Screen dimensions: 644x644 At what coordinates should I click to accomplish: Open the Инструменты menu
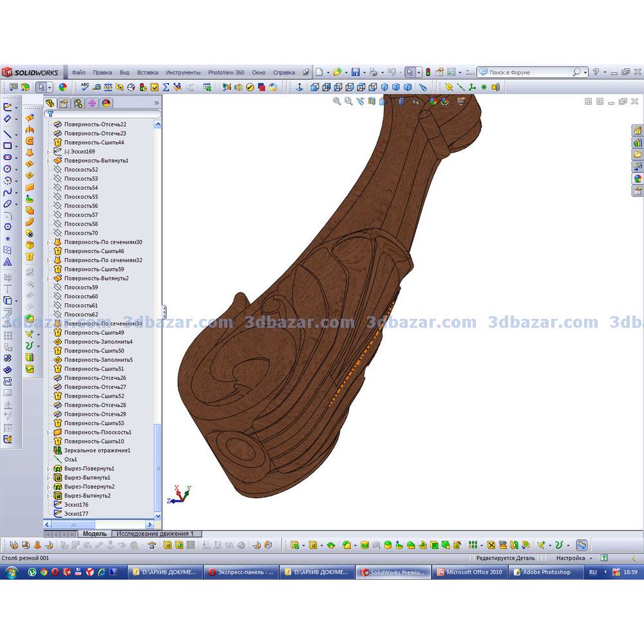(183, 73)
